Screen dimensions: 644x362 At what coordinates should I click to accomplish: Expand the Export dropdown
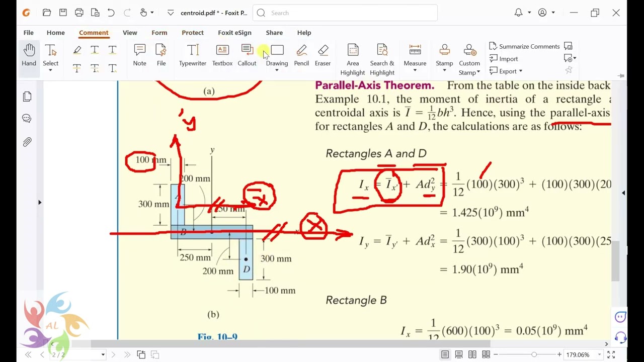coord(520,71)
